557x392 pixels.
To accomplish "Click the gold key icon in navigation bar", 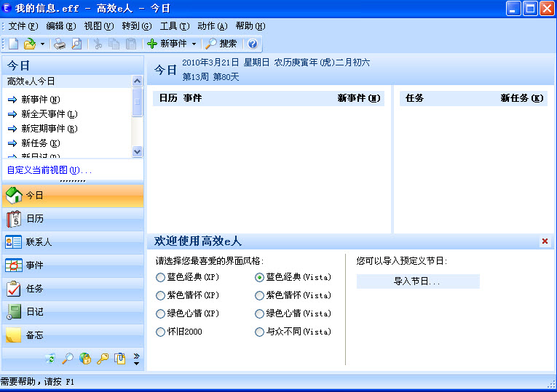I will tap(103, 359).
